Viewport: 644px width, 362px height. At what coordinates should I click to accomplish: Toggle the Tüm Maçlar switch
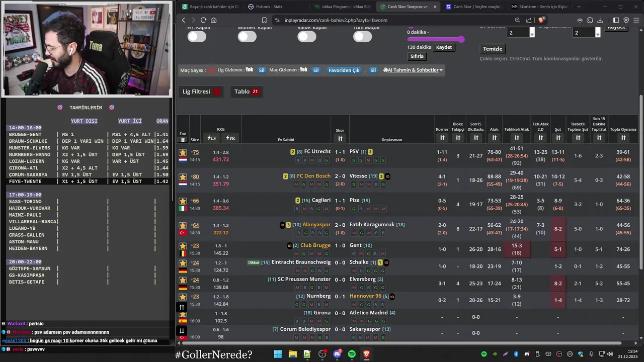(362, 36)
